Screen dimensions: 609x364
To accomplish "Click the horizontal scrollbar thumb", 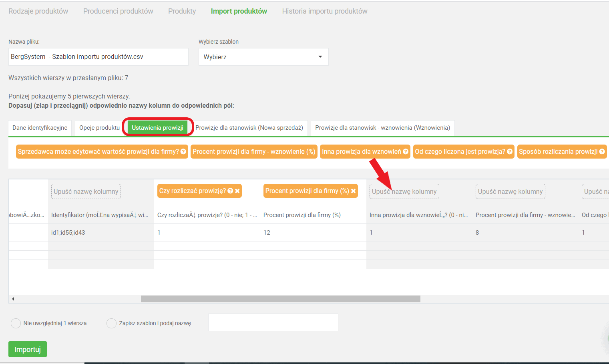I will [280, 299].
